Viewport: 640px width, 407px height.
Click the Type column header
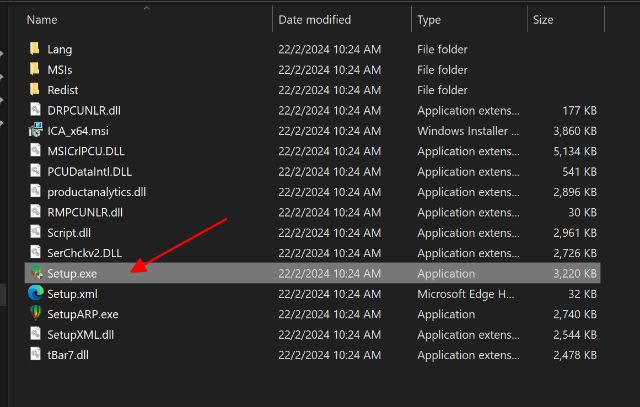[x=429, y=19]
